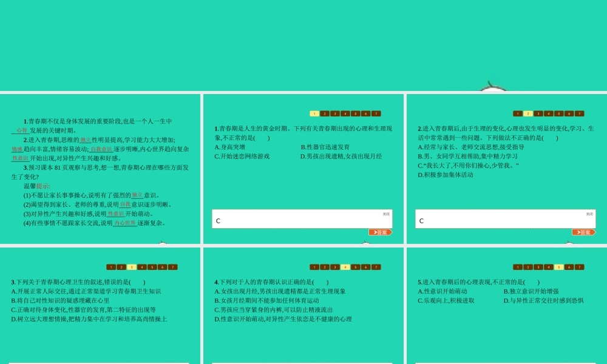Viewport: 607px width, 364px height.
Task: Click option A.经常与家长、老师交流思想,接受指导
Action: point(471,147)
